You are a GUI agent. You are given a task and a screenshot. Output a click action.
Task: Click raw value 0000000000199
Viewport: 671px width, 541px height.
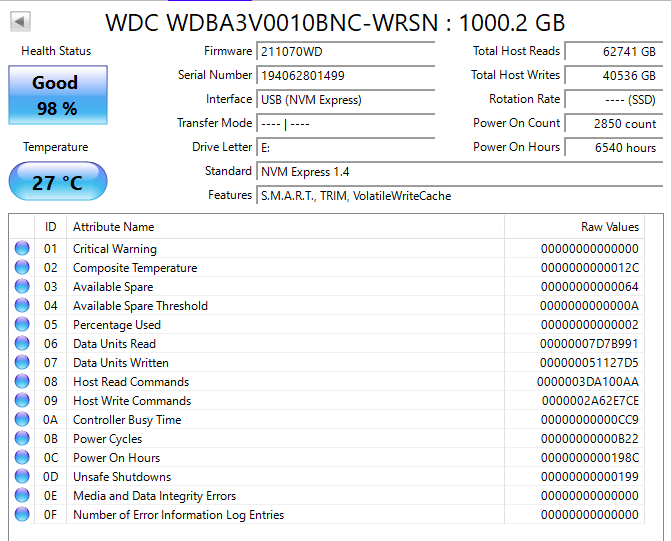click(x=590, y=477)
